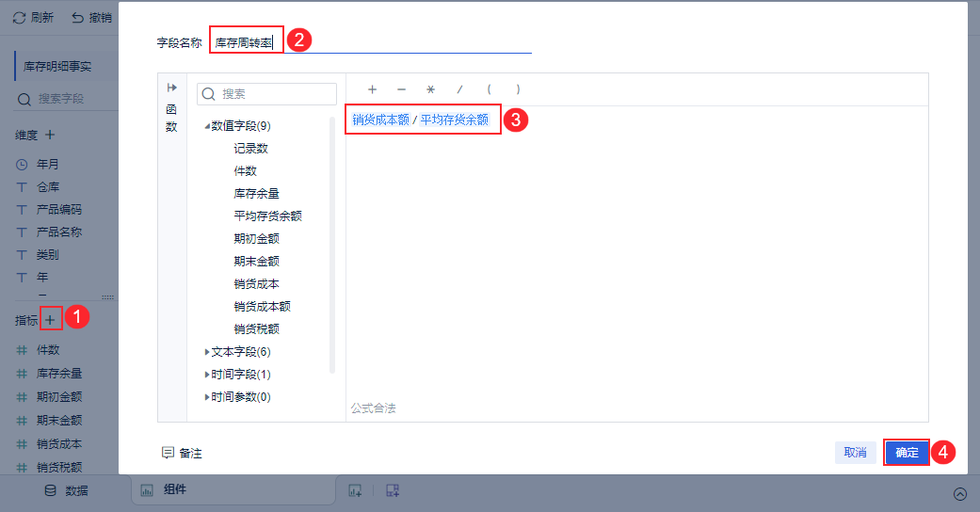
Task: Click the number icon beside 销货成本 metric
Action: click(22, 444)
